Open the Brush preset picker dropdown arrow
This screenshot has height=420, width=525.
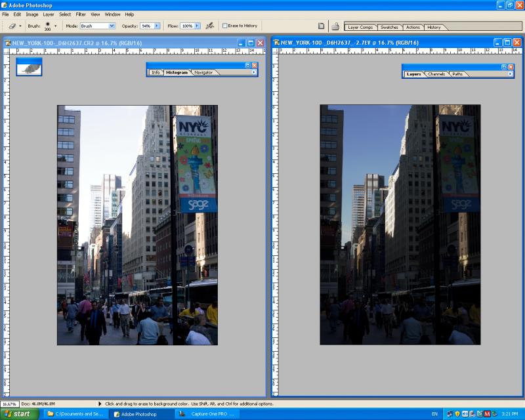click(x=56, y=26)
